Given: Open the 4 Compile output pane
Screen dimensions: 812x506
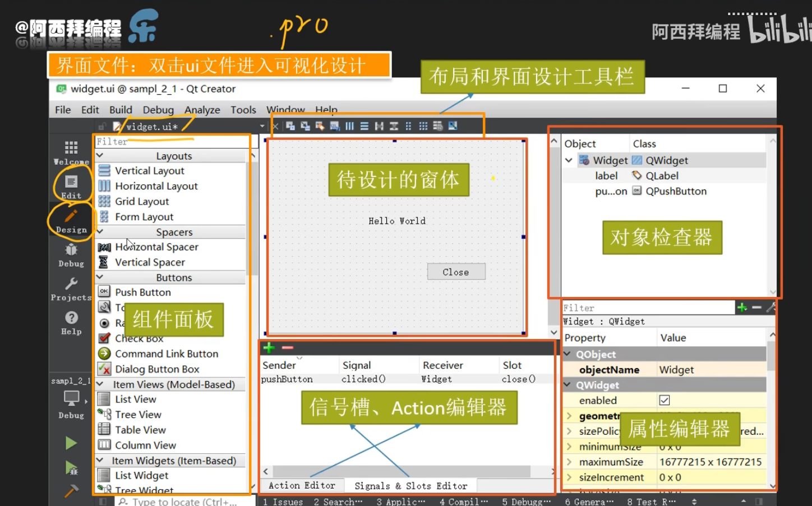Looking at the screenshot, I should tap(464, 502).
